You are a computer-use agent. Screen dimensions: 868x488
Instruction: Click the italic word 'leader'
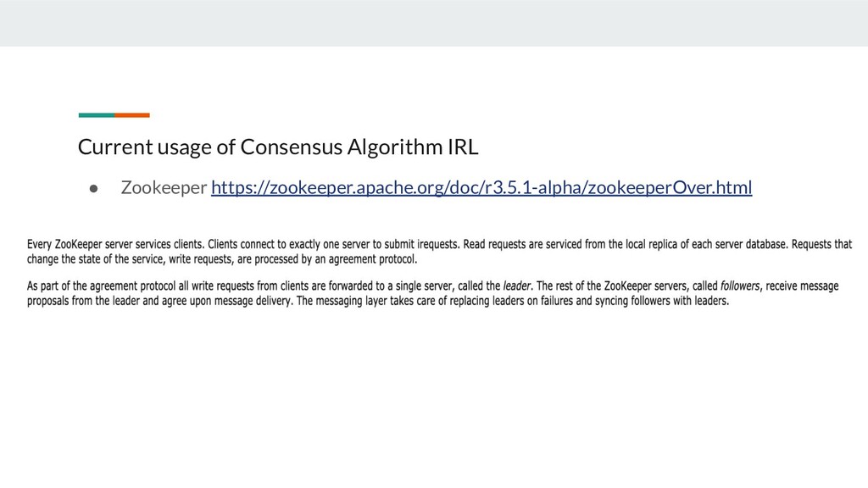[x=516, y=286]
